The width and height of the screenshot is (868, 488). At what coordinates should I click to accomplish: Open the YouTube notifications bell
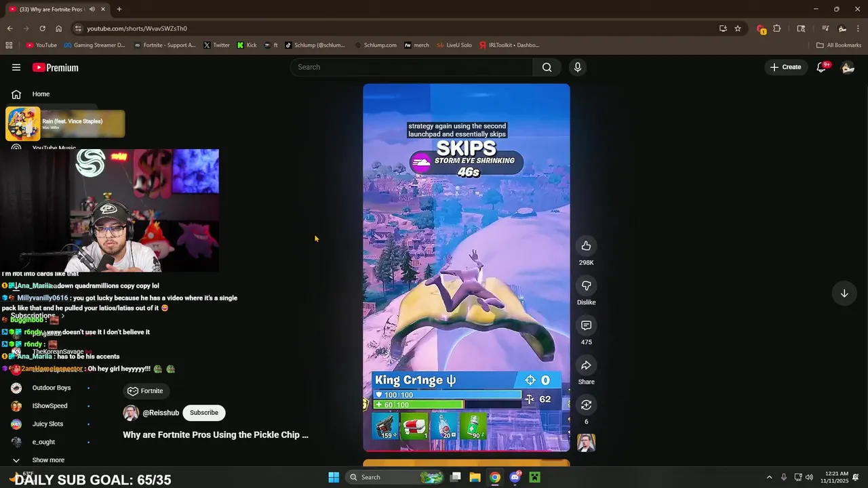[x=821, y=67]
